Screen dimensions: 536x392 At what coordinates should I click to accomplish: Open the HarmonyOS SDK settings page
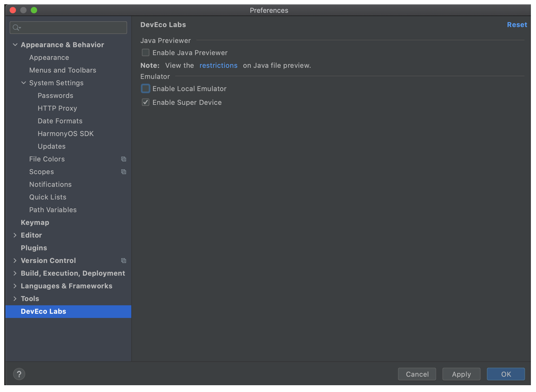pos(65,134)
